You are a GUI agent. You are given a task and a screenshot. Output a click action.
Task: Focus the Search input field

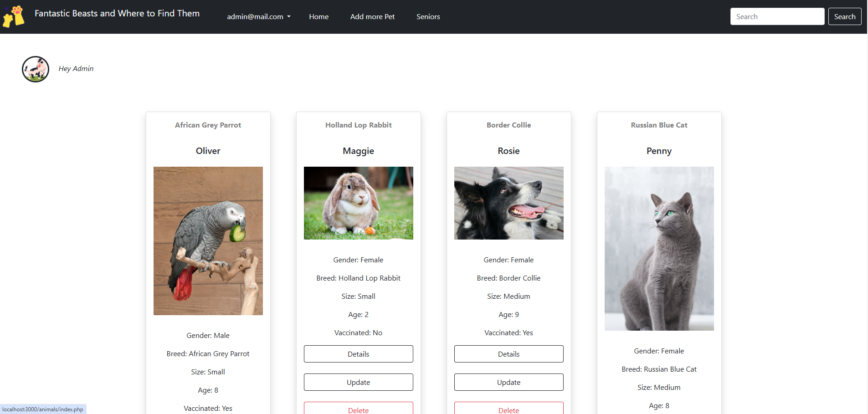[x=777, y=16]
